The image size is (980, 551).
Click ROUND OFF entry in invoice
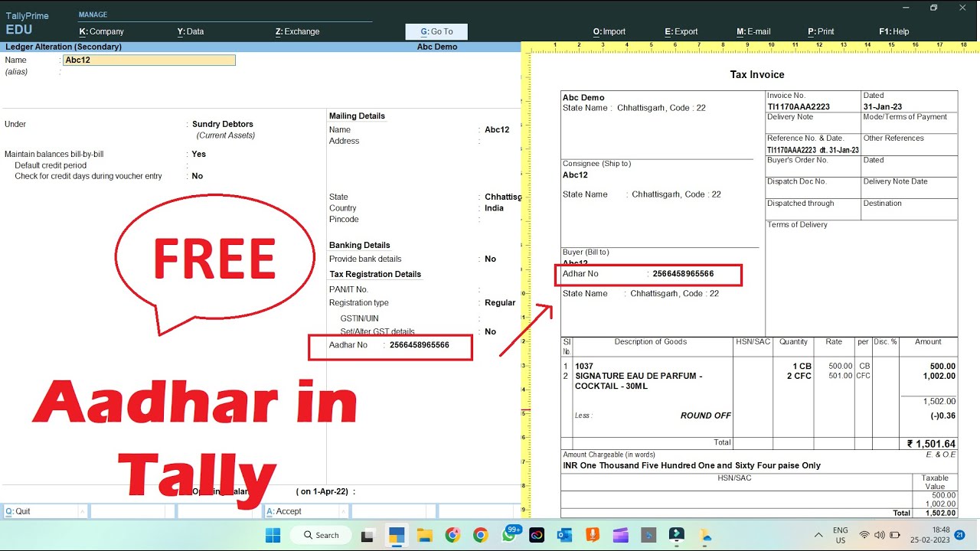pos(706,416)
